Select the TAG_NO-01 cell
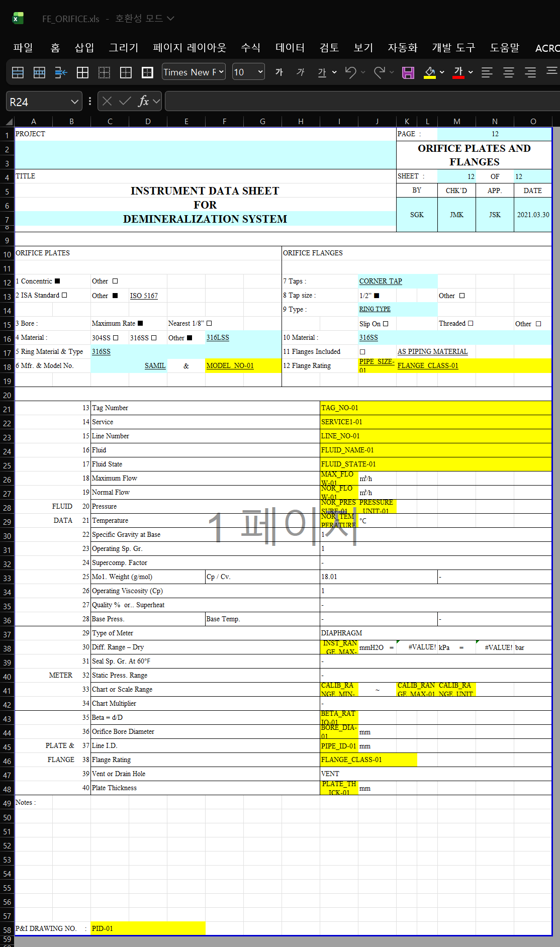The height and width of the screenshot is (947, 560). pyautogui.click(x=436, y=408)
